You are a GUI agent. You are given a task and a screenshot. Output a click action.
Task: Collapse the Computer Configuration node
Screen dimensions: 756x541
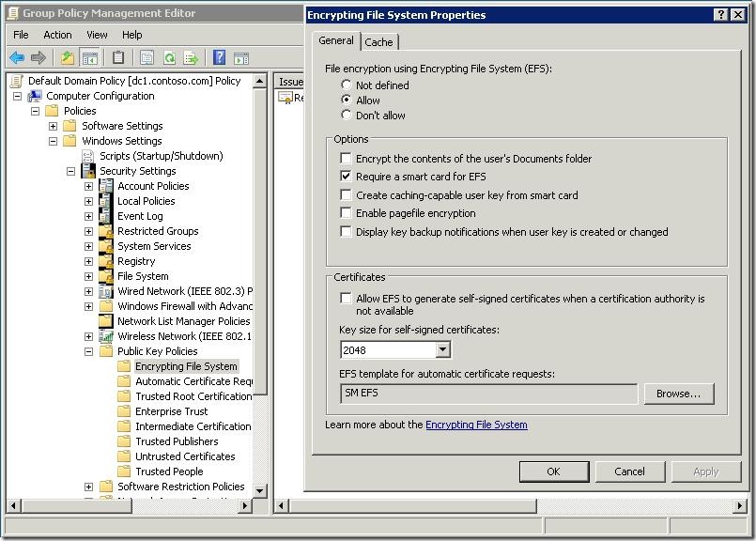click(x=17, y=96)
